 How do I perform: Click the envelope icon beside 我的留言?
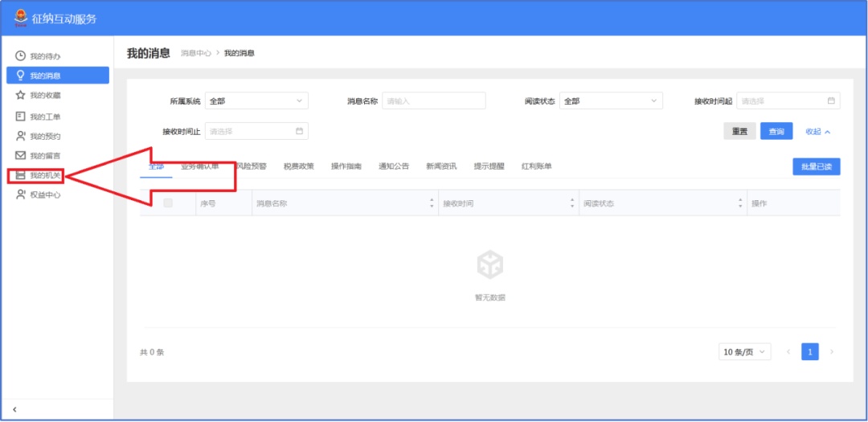click(x=21, y=155)
